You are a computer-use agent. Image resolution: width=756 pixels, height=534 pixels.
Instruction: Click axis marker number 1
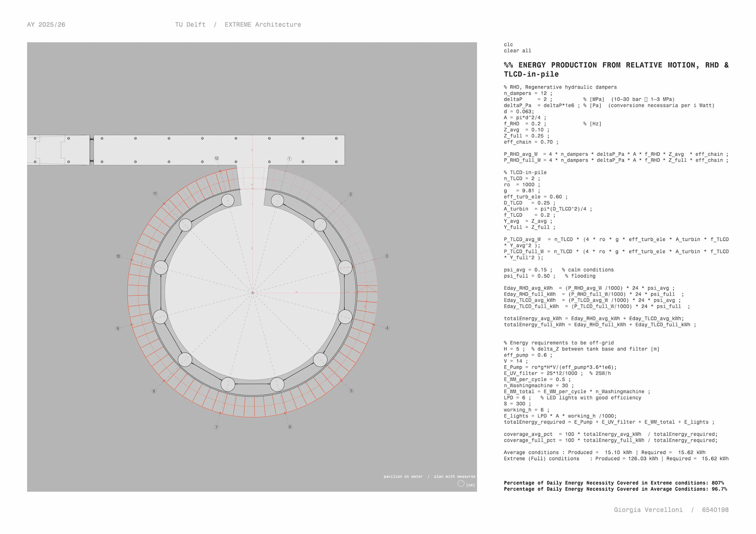(289, 159)
